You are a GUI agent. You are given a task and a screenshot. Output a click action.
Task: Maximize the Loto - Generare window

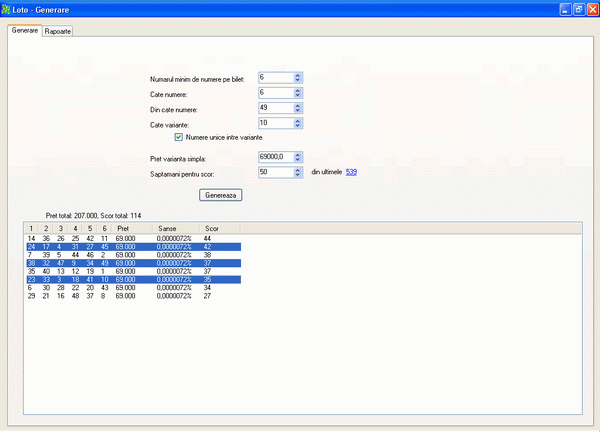[578, 9]
